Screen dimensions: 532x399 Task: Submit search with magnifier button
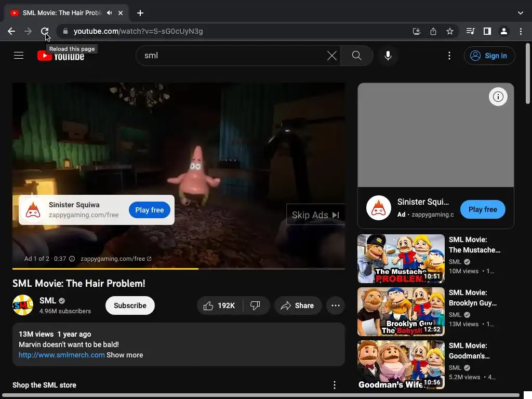coord(356,56)
